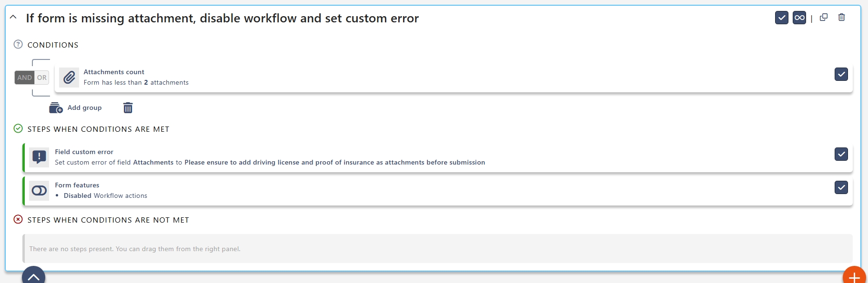Click Add group button
868x283 pixels.
pos(76,108)
